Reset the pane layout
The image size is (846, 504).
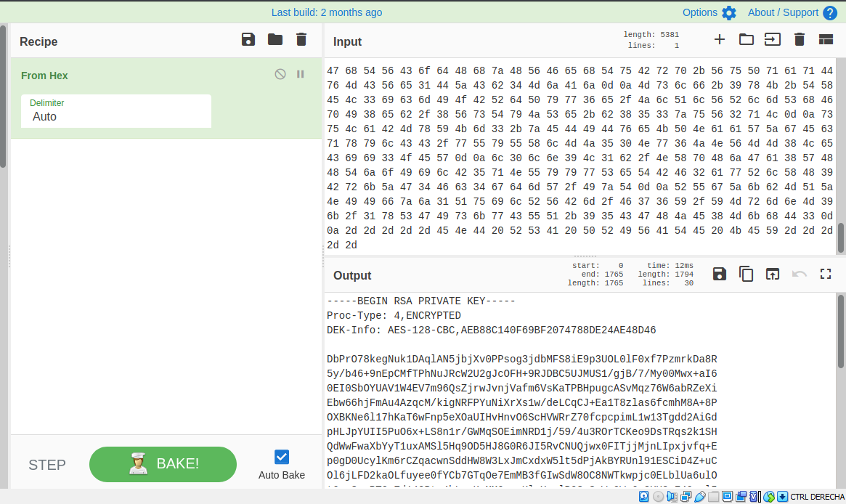(x=826, y=40)
